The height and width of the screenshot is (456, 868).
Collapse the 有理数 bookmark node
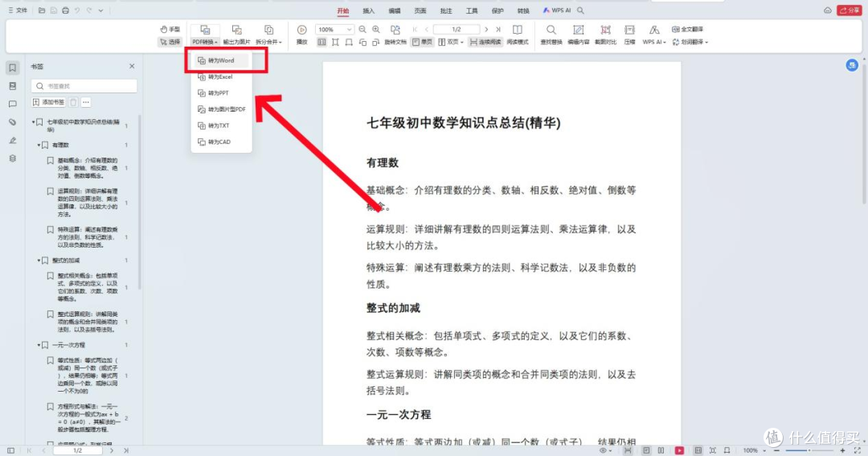(x=39, y=146)
